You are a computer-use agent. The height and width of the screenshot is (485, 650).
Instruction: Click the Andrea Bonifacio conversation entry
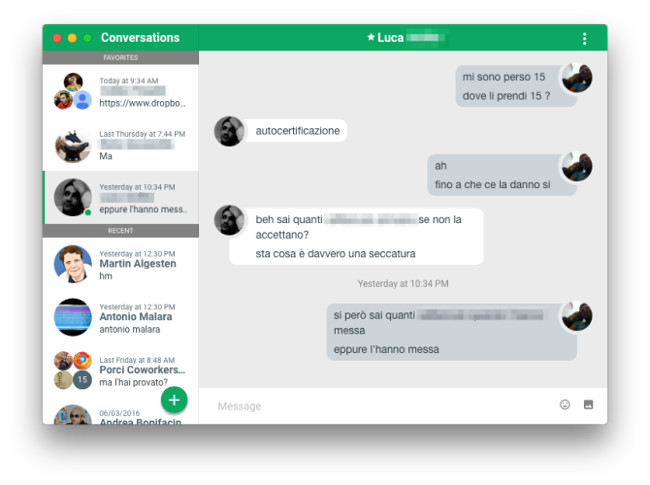click(121, 415)
